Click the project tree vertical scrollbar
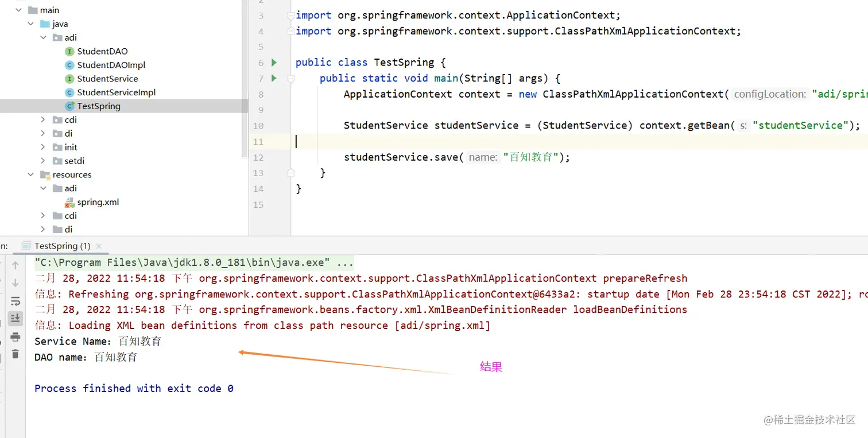The width and height of the screenshot is (868, 438). point(246,80)
